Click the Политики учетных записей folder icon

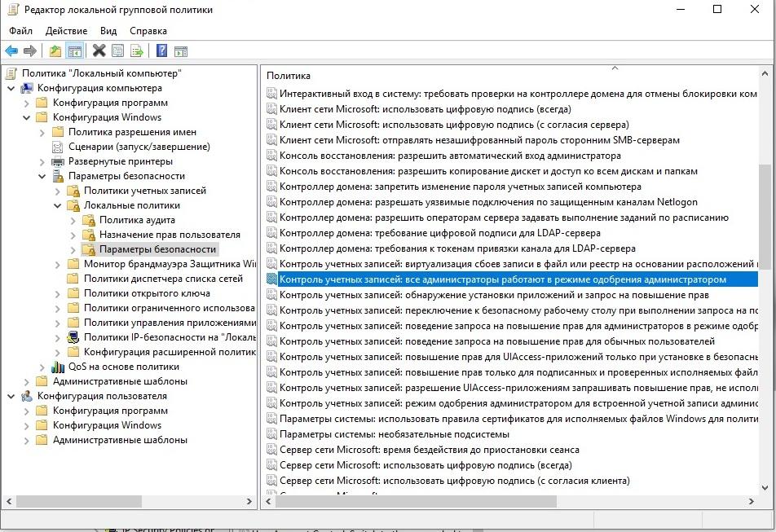coord(73,191)
